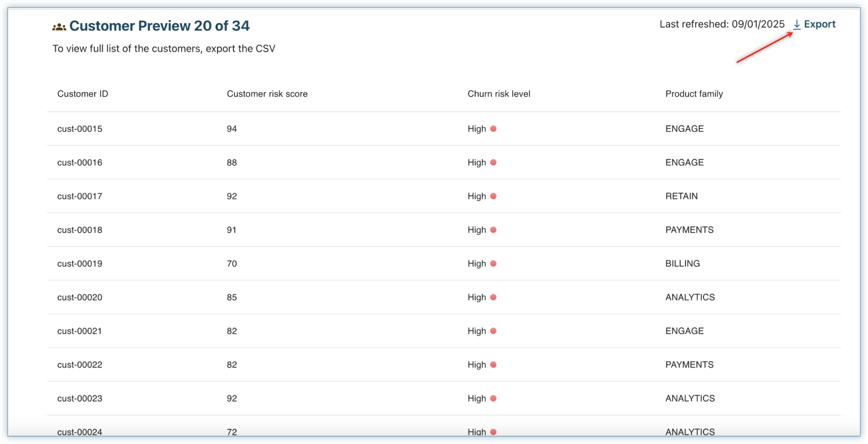Click the red risk dot for cust-00020
868x444 pixels.
493,297
